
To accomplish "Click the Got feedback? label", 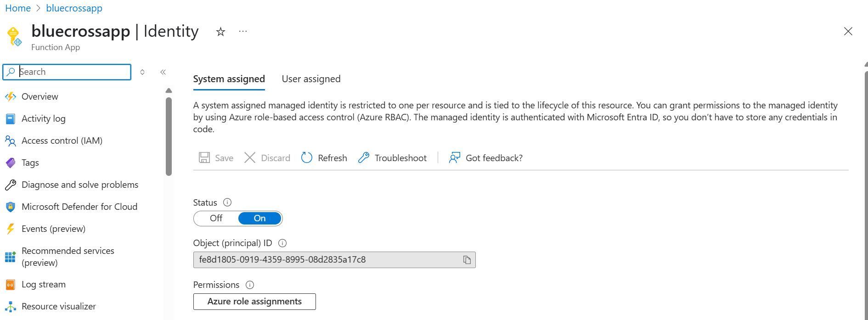I will coord(494,158).
